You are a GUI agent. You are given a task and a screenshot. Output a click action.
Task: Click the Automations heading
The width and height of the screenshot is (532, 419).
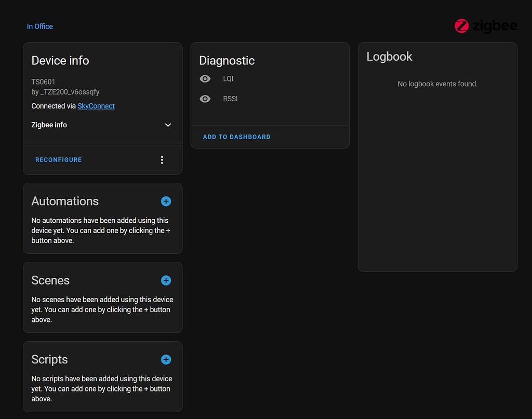(65, 201)
